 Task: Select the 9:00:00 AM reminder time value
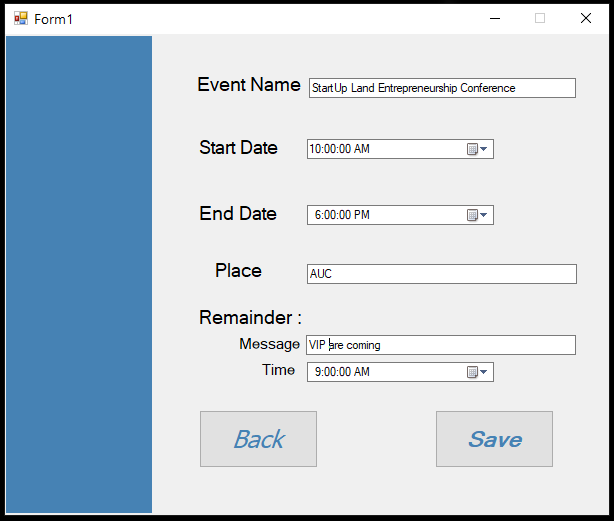tap(342, 372)
